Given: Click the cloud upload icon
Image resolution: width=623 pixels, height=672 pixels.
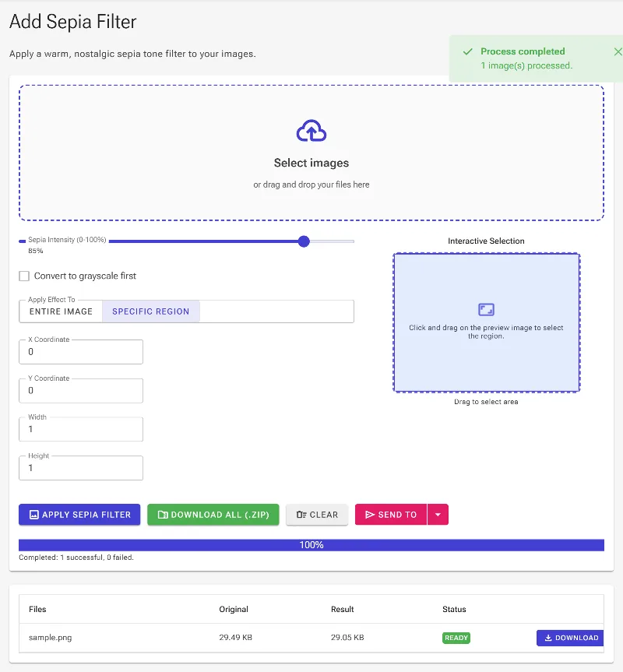Looking at the screenshot, I should coord(311,131).
